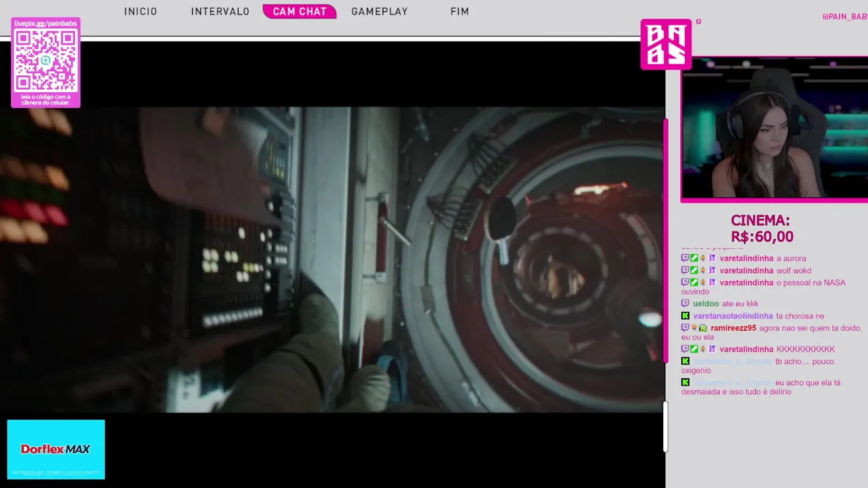Click green moderator badge beside 'wolf wokd'
This screenshot has height=488, width=868.
click(694, 270)
